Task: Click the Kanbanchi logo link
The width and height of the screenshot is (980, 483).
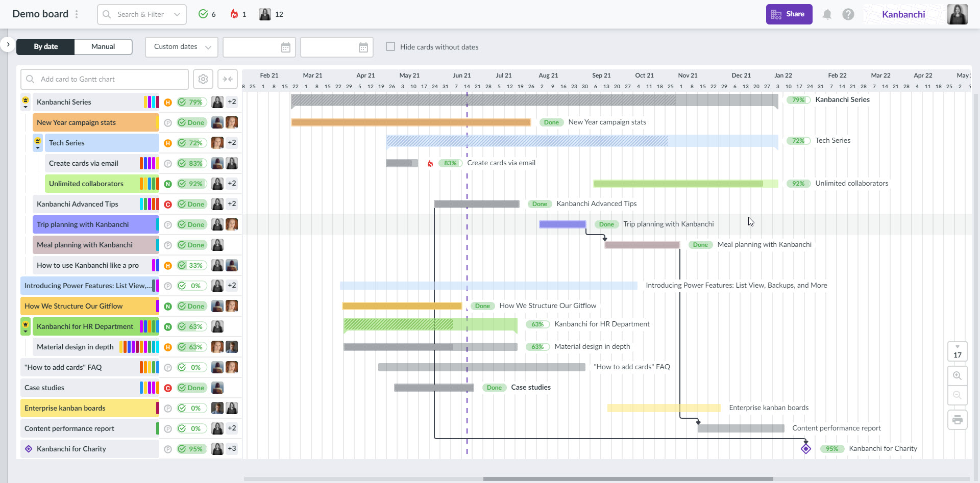Action: (903, 14)
